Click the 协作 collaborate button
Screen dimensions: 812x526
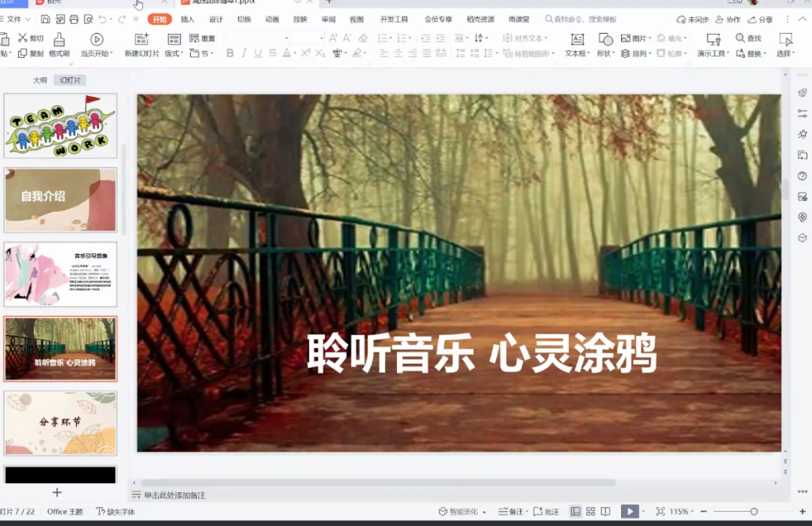[x=728, y=20]
